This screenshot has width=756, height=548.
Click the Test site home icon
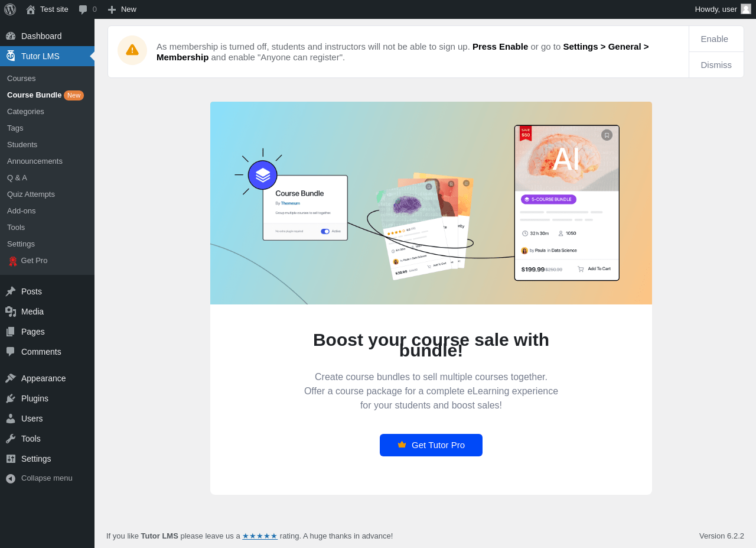pos(31,9)
